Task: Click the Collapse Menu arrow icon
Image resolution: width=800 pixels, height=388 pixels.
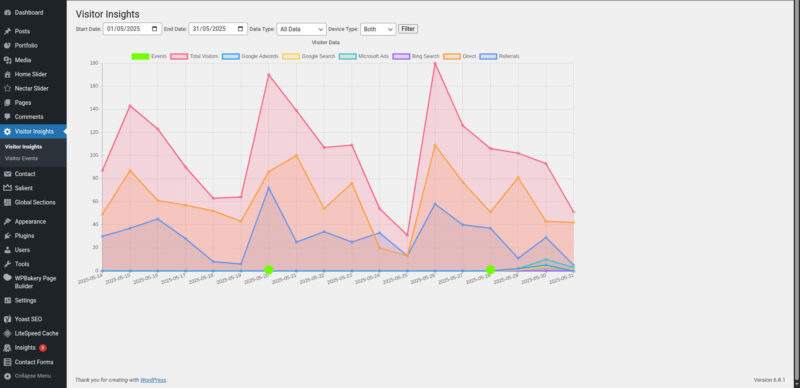Action: pyautogui.click(x=7, y=376)
